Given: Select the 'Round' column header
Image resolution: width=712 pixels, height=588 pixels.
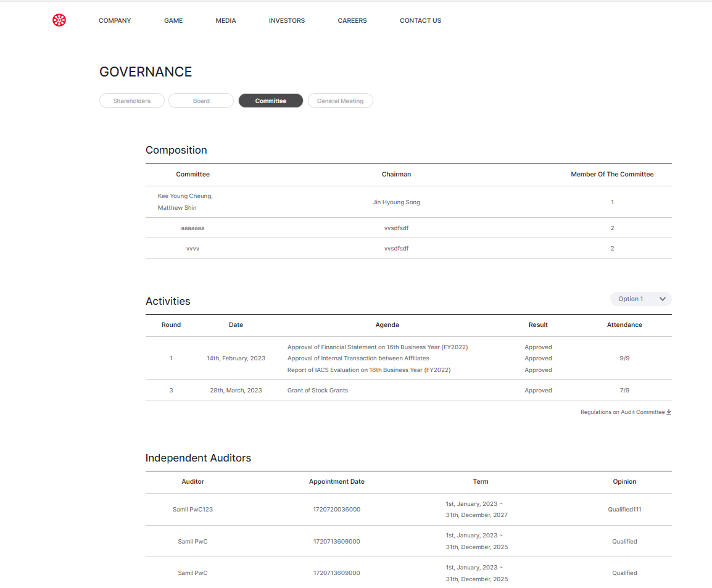Looking at the screenshot, I should 171,325.
